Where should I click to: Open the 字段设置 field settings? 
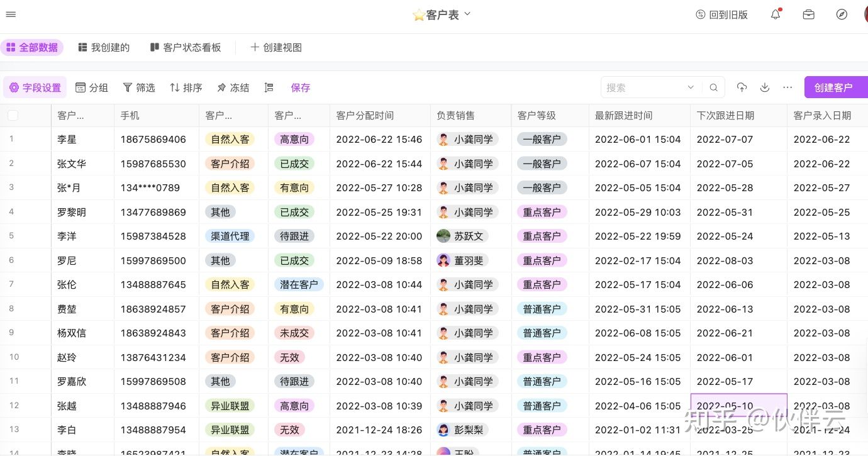pos(35,87)
